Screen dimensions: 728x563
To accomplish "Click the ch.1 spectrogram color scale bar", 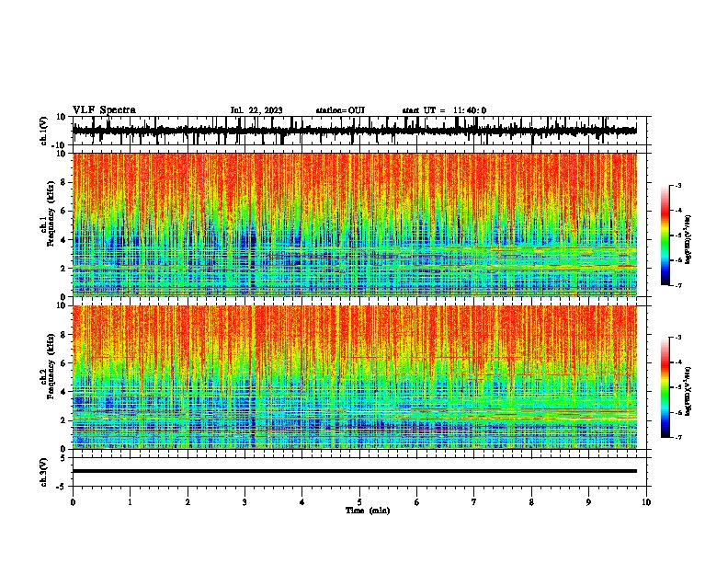I will point(665,236).
